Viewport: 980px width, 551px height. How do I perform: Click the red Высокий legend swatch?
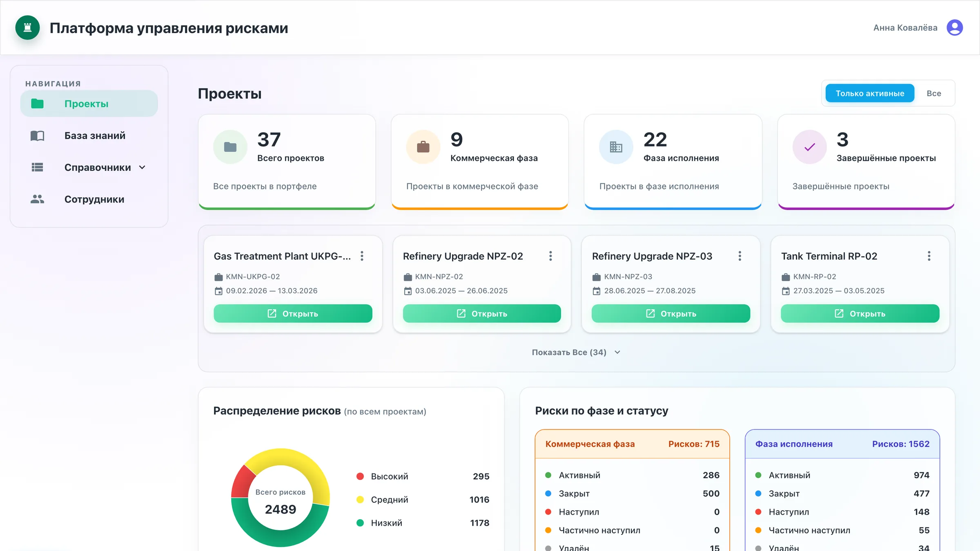pos(360,476)
